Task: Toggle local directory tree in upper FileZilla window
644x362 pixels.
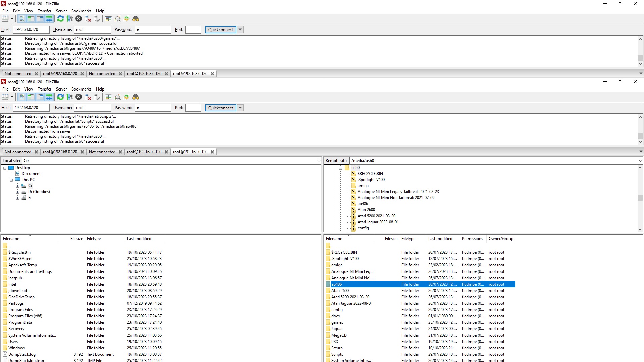Action: point(31,19)
